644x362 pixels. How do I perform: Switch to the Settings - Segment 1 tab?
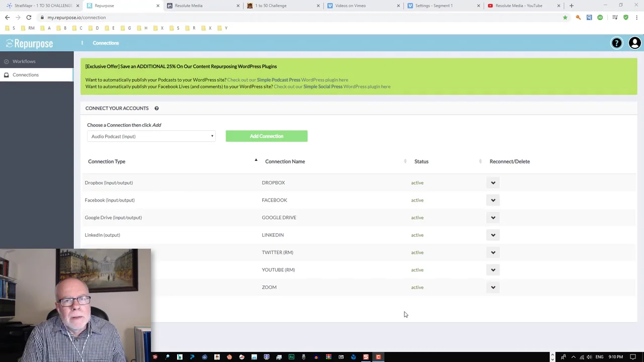click(x=442, y=6)
